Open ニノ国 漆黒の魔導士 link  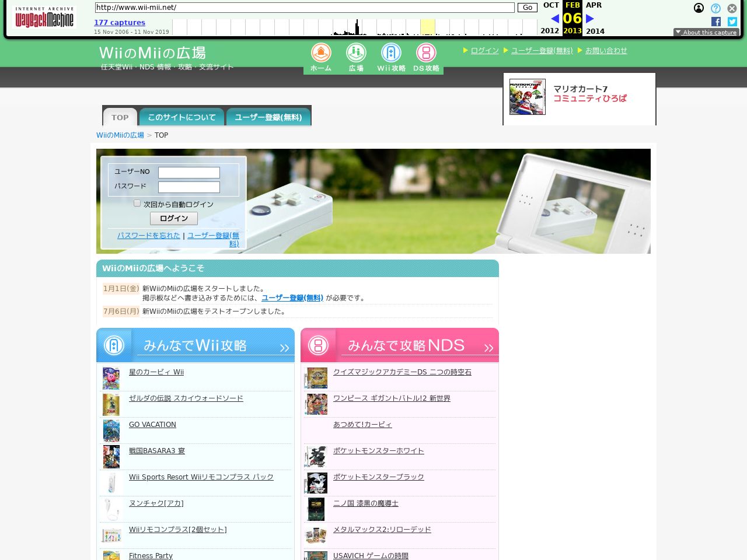point(366,503)
